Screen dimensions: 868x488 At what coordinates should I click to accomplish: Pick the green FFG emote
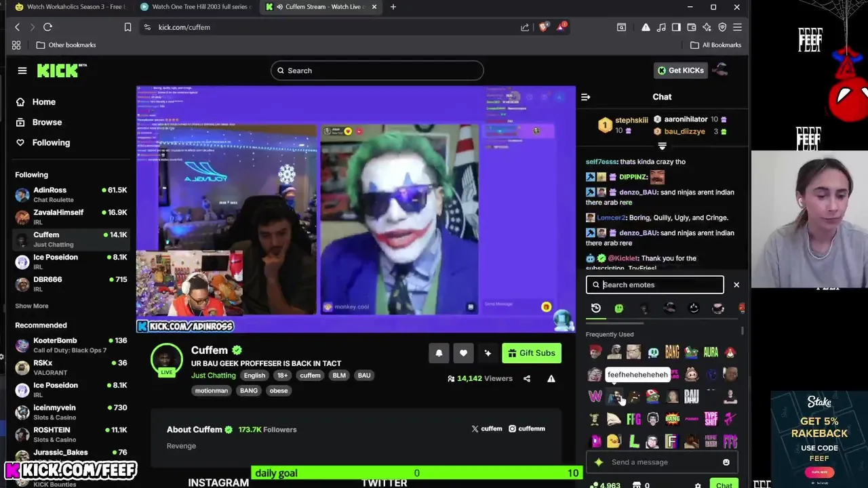click(633, 420)
